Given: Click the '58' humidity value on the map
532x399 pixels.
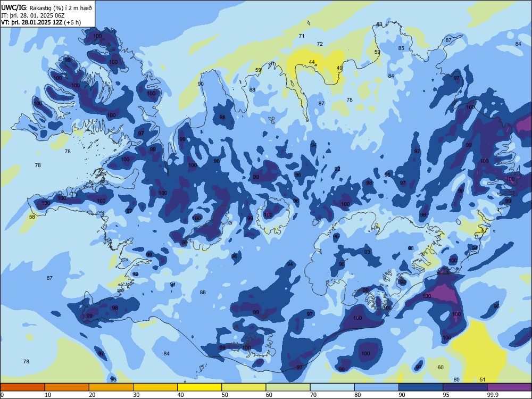Looking at the screenshot, I should click(32, 217).
